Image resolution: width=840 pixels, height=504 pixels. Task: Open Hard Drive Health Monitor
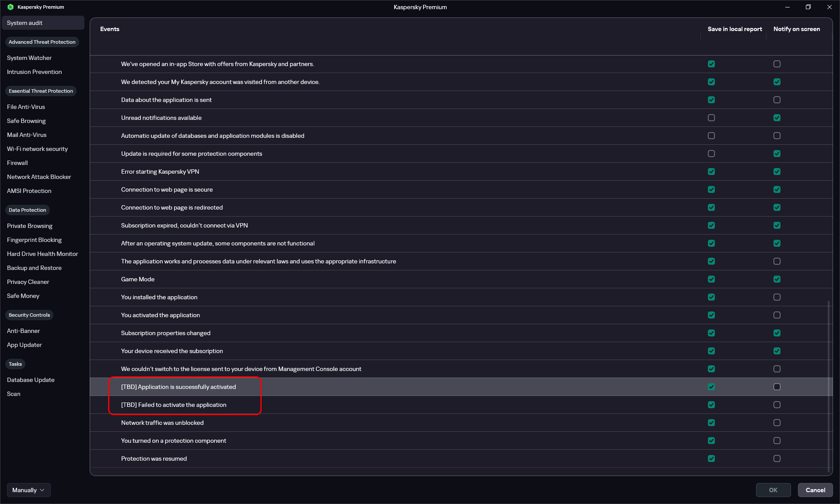pos(42,254)
